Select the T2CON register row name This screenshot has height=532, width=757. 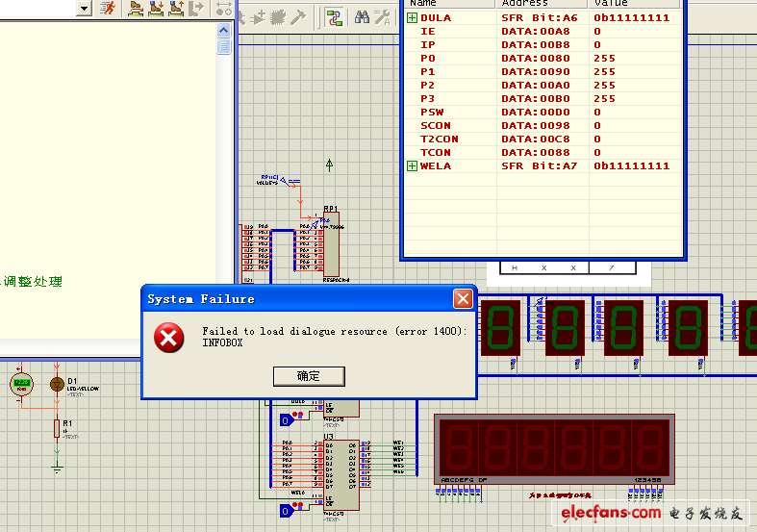click(x=440, y=139)
